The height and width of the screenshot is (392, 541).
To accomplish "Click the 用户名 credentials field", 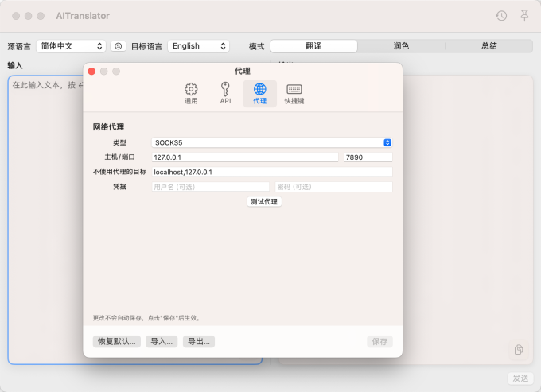I will [210, 187].
